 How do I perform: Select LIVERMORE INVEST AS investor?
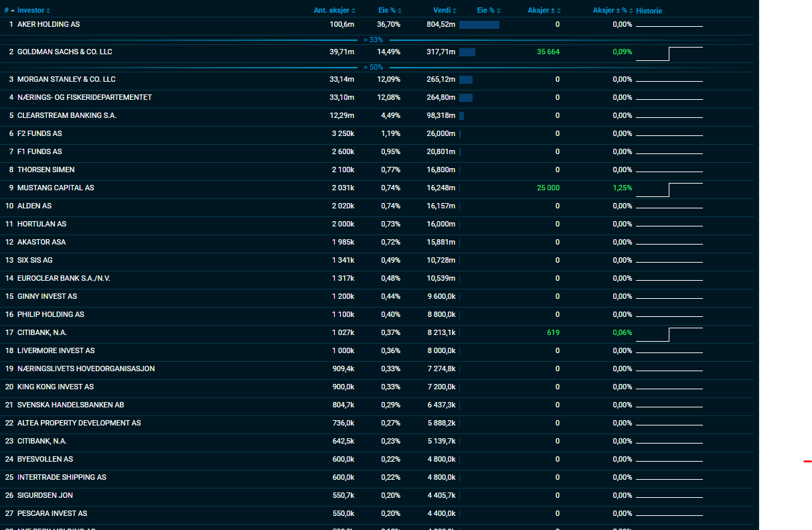coord(56,350)
